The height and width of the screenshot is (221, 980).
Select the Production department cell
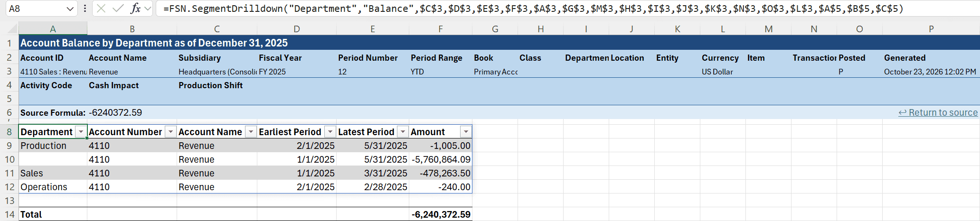tap(53, 146)
